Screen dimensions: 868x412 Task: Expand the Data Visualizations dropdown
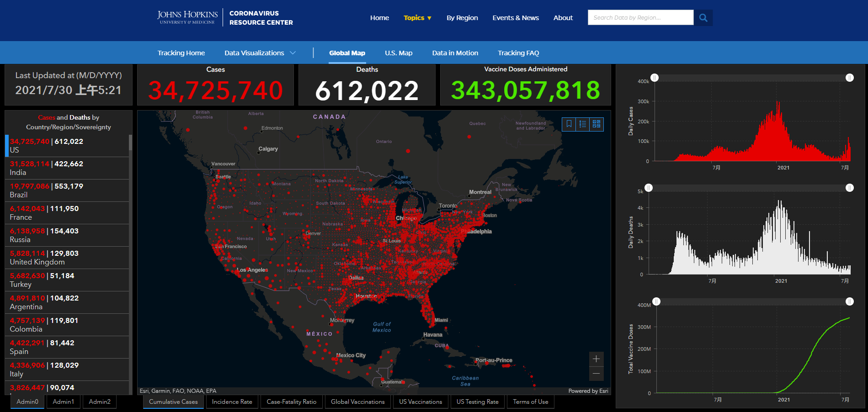point(260,53)
